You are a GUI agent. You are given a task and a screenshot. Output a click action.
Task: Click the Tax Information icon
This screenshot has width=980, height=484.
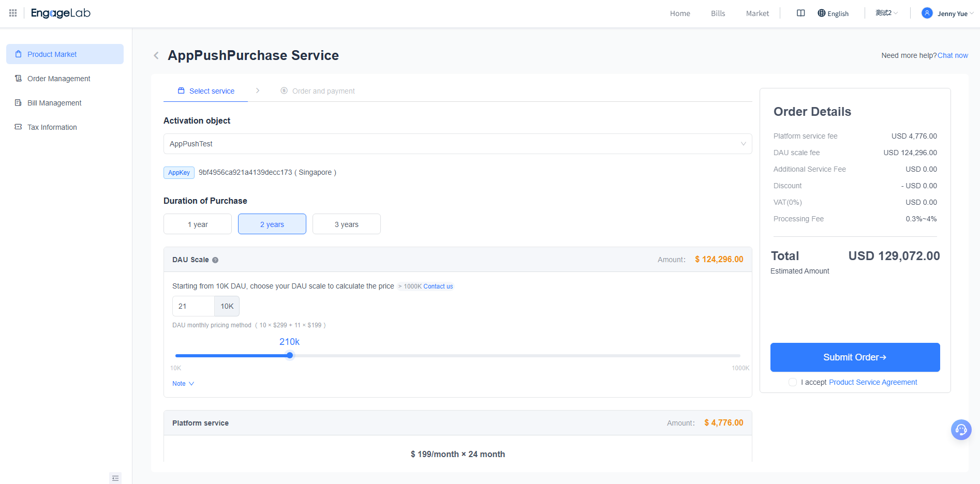click(x=19, y=127)
